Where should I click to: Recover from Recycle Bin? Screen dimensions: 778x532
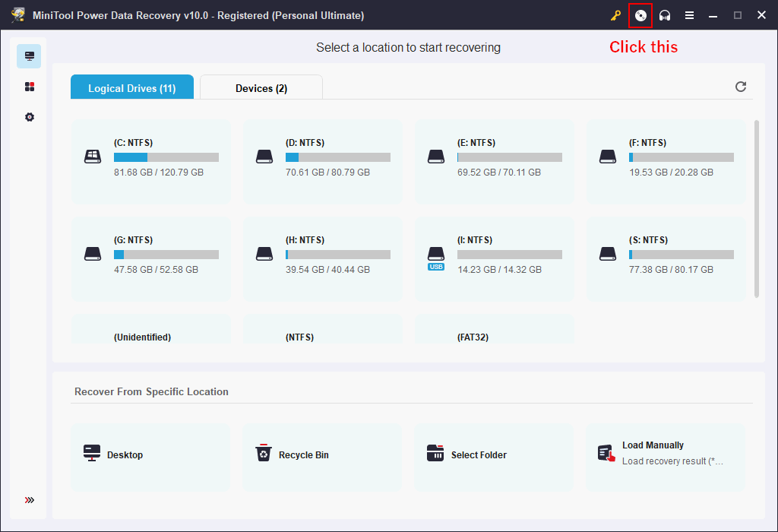(x=322, y=457)
